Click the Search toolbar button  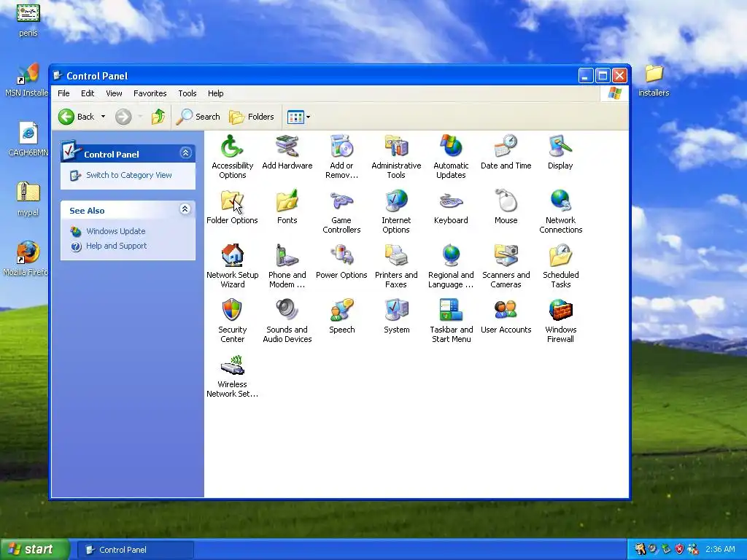[198, 117]
